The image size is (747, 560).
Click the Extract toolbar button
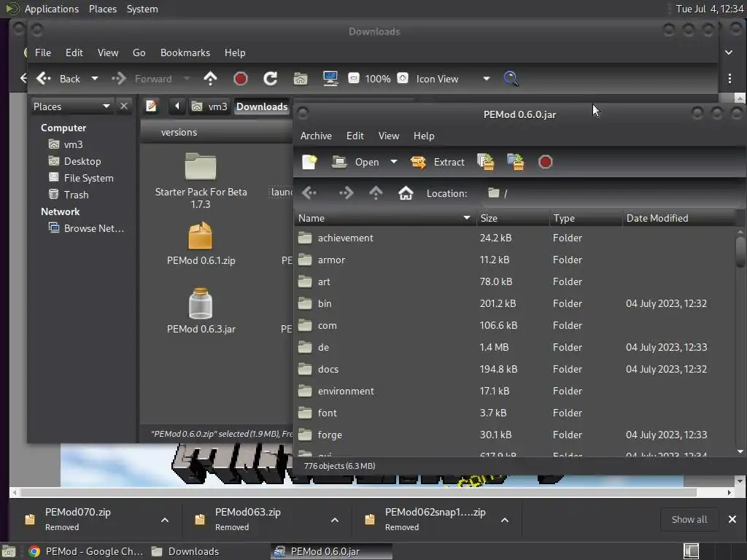point(438,162)
